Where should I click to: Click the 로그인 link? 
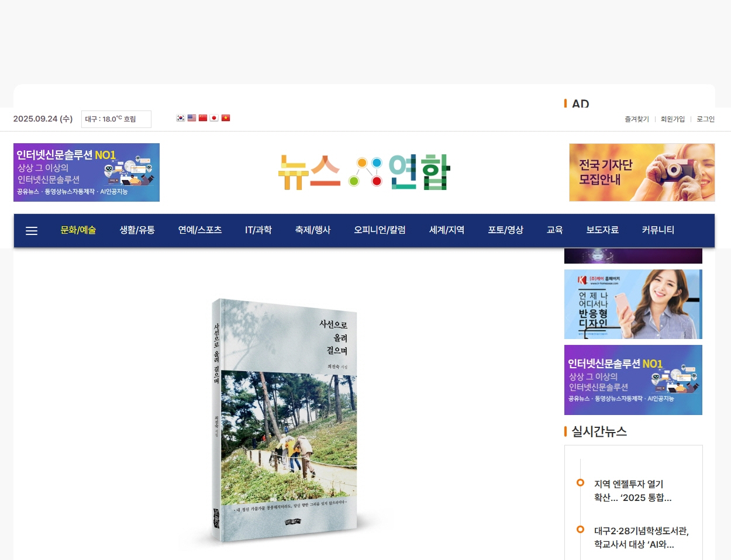coord(706,119)
